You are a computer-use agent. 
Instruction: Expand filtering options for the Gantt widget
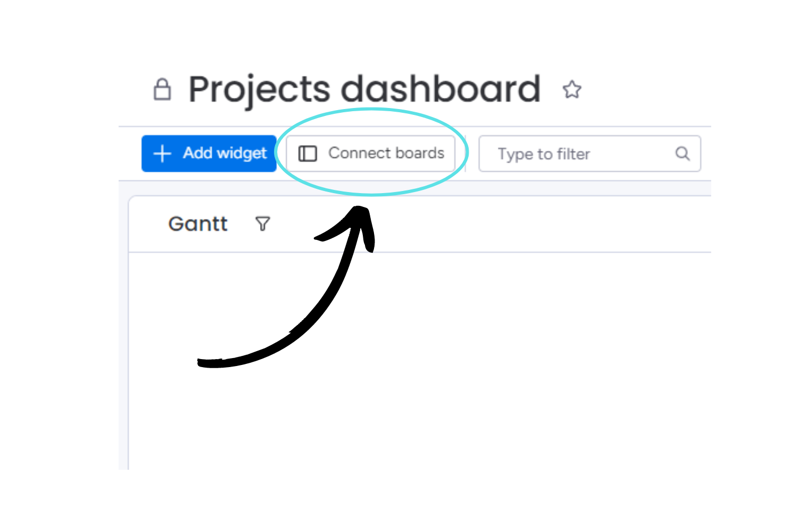[262, 224]
